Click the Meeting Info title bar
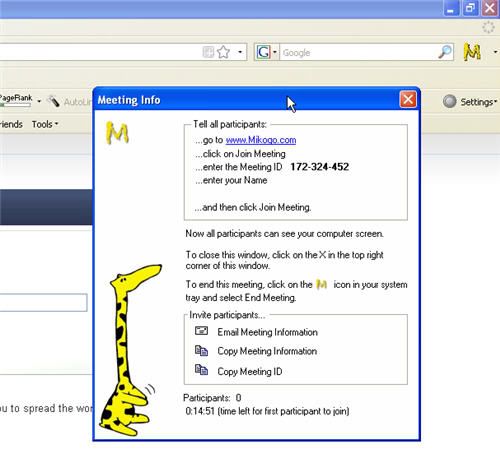This screenshot has width=500, height=453. (x=247, y=99)
